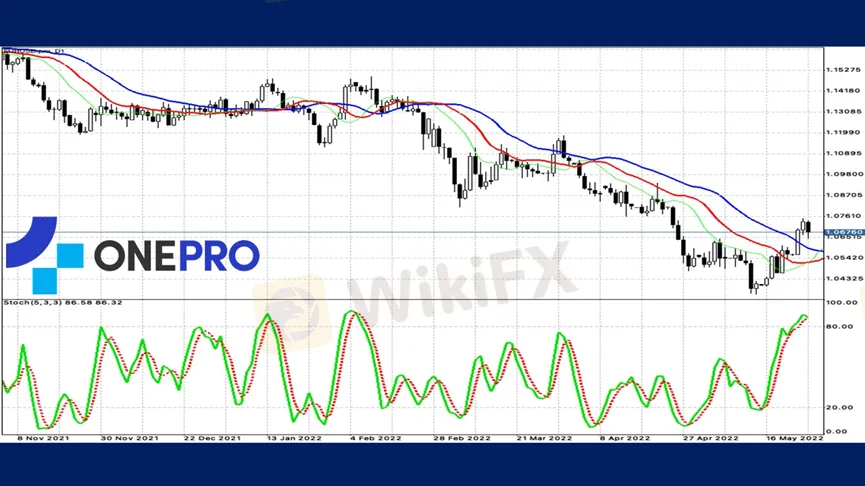Click the 1.15275 price axis label
865x486 pixels.
[x=845, y=69]
